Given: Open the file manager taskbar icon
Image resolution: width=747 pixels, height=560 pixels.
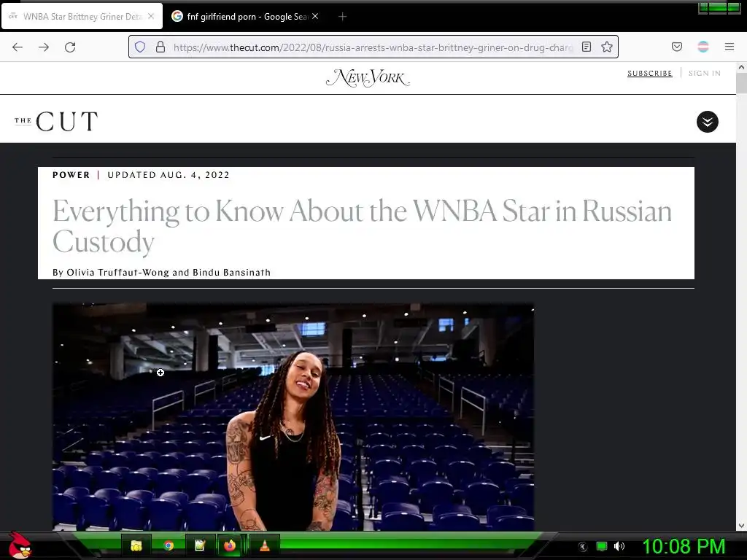Looking at the screenshot, I should [x=136, y=545].
